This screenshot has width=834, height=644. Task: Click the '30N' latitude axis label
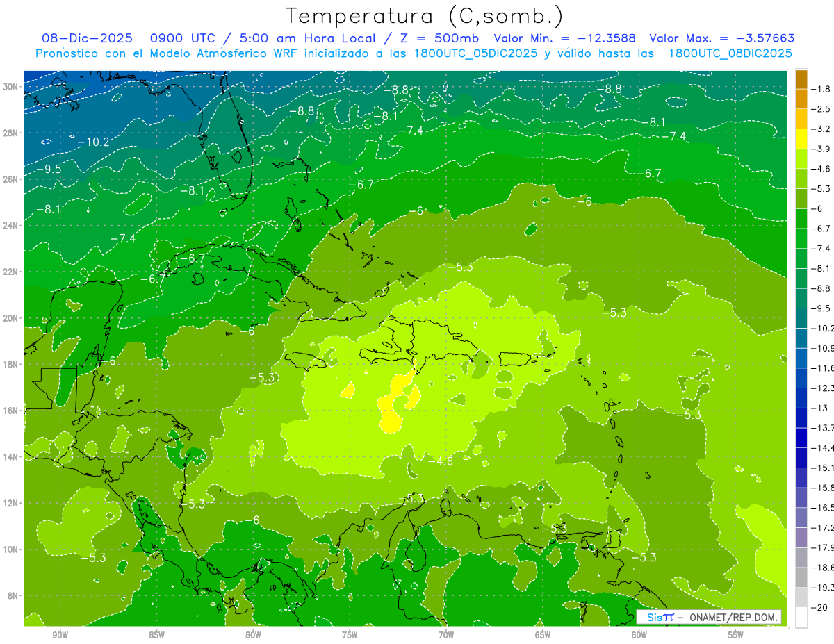pyautogui.click(x=10, y=86)
